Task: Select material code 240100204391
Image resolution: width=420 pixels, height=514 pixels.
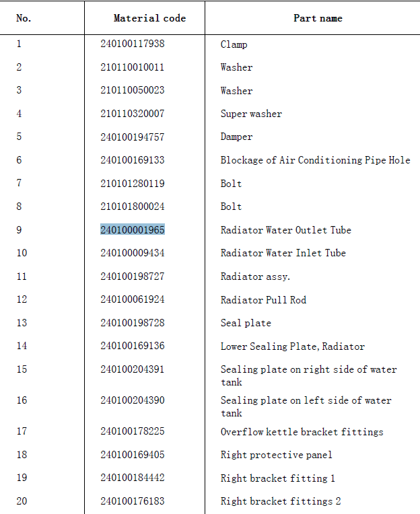Action: pos(133,369)
